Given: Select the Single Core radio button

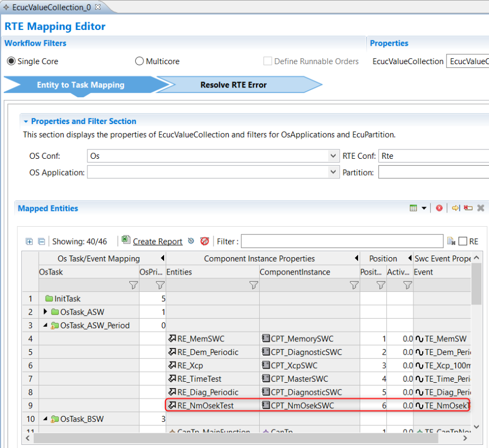Looking at the screenshot, I should tap(11, 61).
